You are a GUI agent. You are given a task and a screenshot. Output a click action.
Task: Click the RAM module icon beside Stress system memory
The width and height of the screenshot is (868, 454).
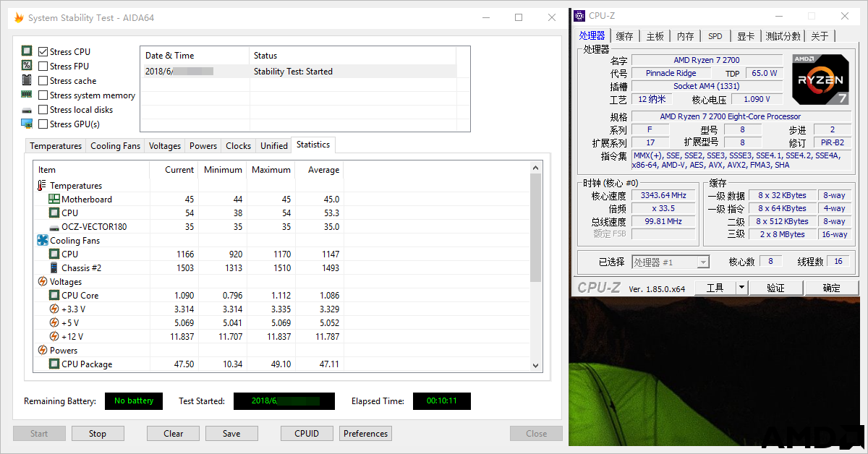coord(27,95)
